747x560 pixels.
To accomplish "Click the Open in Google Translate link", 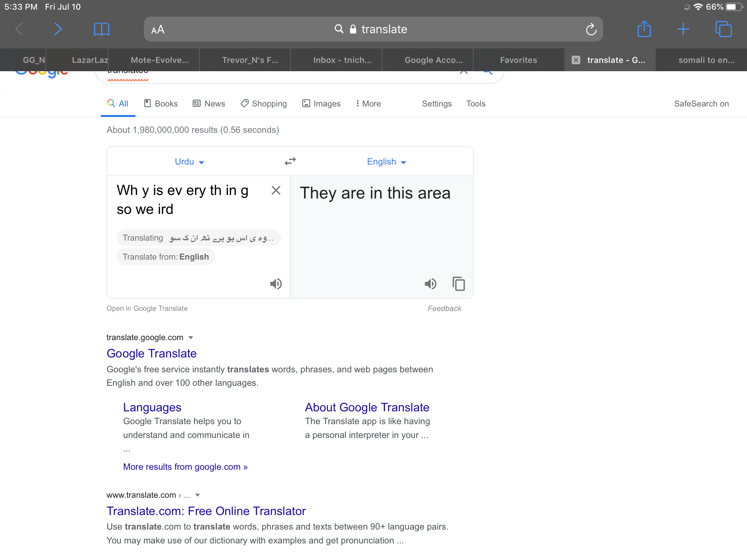I will coord(147,308).
